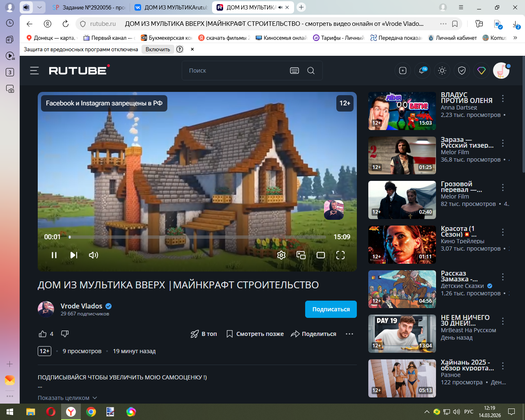Viewport: 525px width, 420px height.
Task: Click the diamond premium icon
Action: click(x=482, y=71)
